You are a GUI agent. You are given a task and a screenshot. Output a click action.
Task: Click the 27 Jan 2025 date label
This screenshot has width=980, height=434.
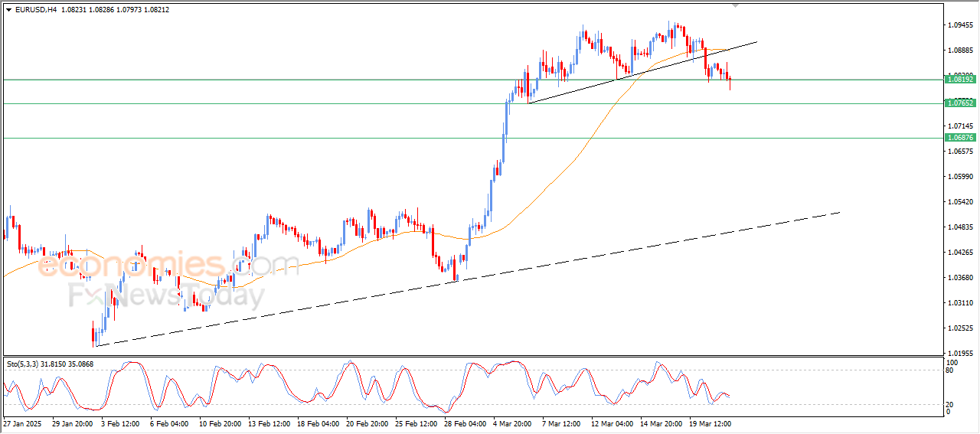click(21, 423)
